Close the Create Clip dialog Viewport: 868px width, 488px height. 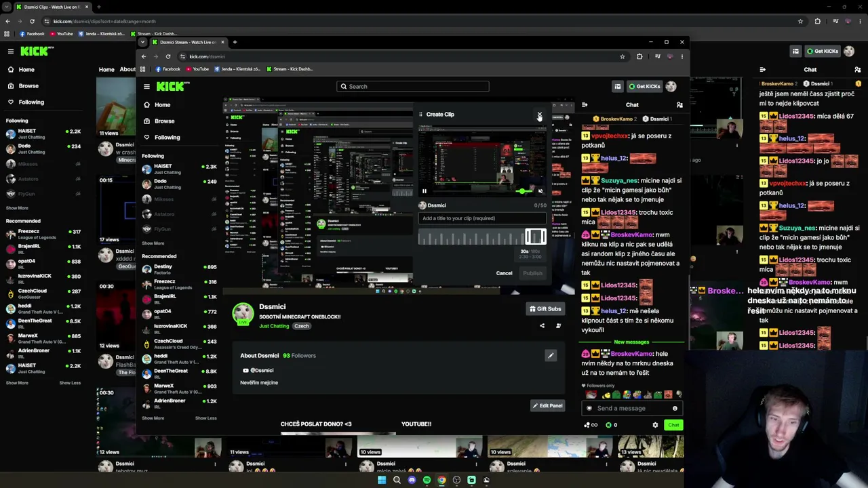click(x=540, y=115)
